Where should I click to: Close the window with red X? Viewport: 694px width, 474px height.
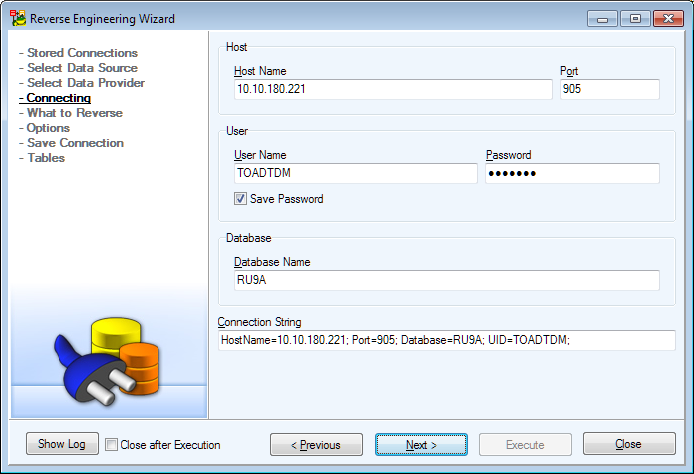pyautogui.click(x=668, y=19)
